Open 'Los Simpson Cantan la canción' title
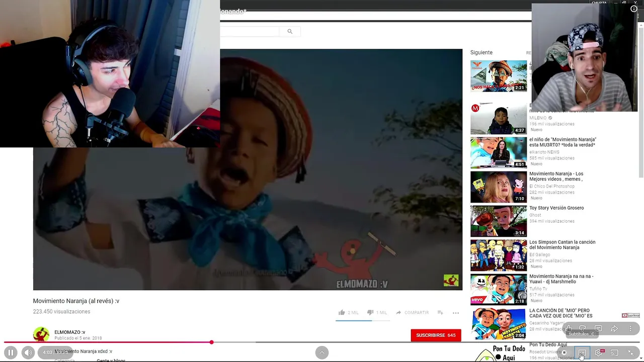Screen dimensions: 644x362 (x=562, y=245)
